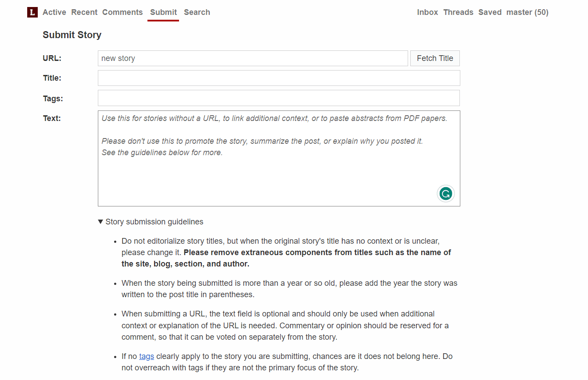This screenshot has width=588, height=380.
Task: Open the Recent stories page
Action: 84,12
